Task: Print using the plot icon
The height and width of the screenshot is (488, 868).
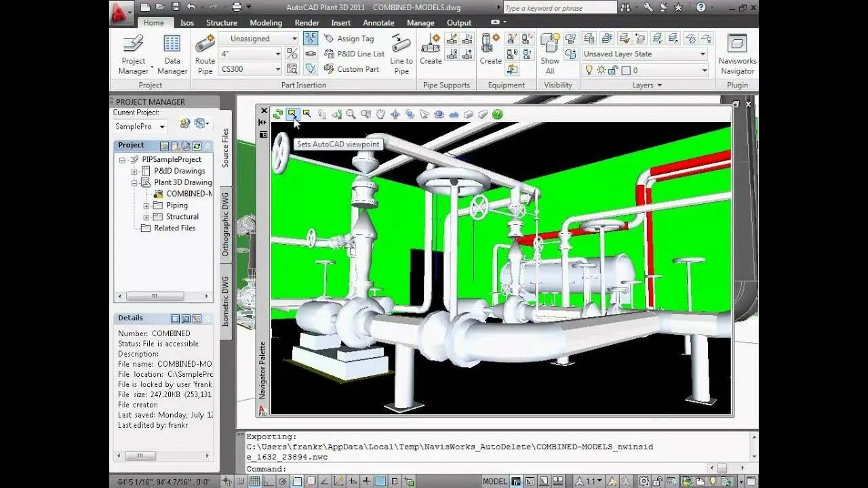Action: pos(237,7)
